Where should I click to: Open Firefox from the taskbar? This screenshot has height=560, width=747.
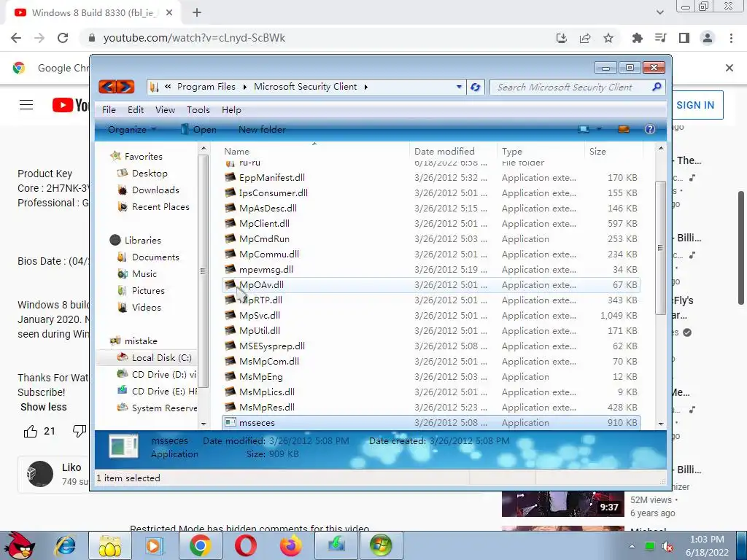290,545
